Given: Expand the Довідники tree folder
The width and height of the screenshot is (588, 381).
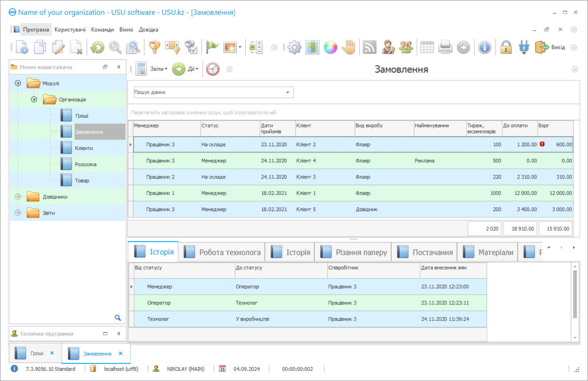Looking at the screenshot, I should [x=18, y=197].
